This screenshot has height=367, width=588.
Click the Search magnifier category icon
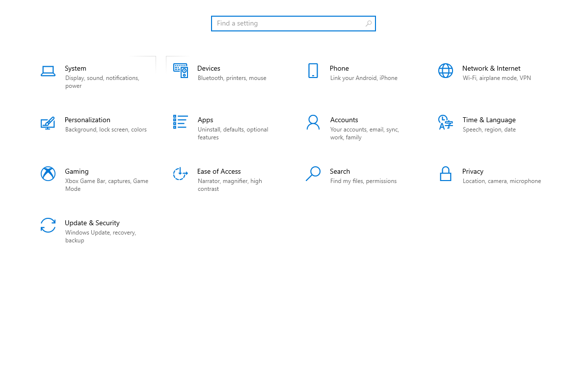[313, 174]
